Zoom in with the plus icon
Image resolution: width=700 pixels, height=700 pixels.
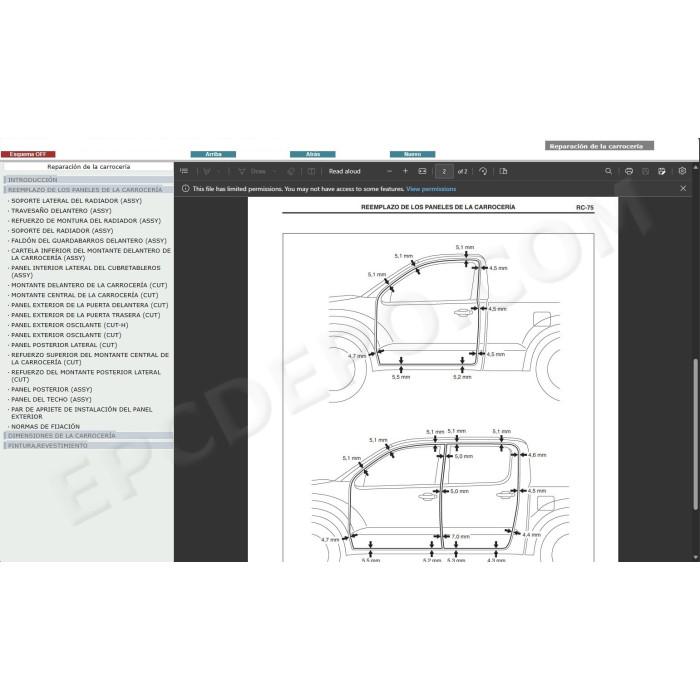click(405, 171)
